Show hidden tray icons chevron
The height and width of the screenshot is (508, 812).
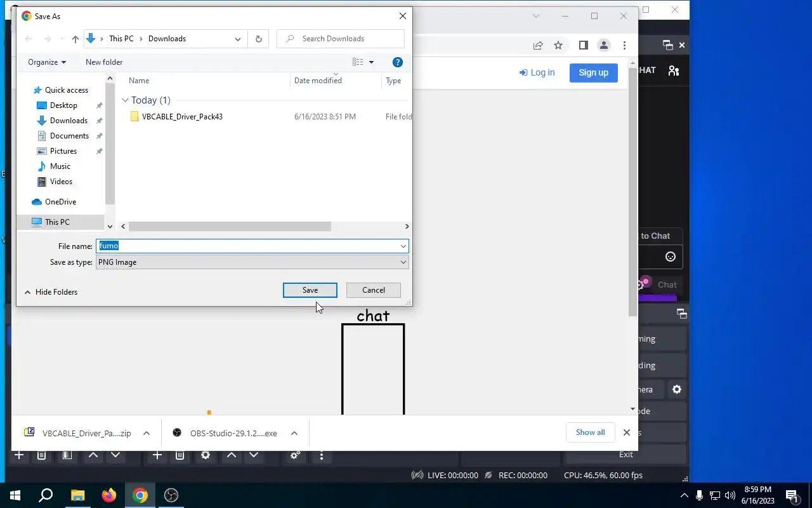[684, 495]
